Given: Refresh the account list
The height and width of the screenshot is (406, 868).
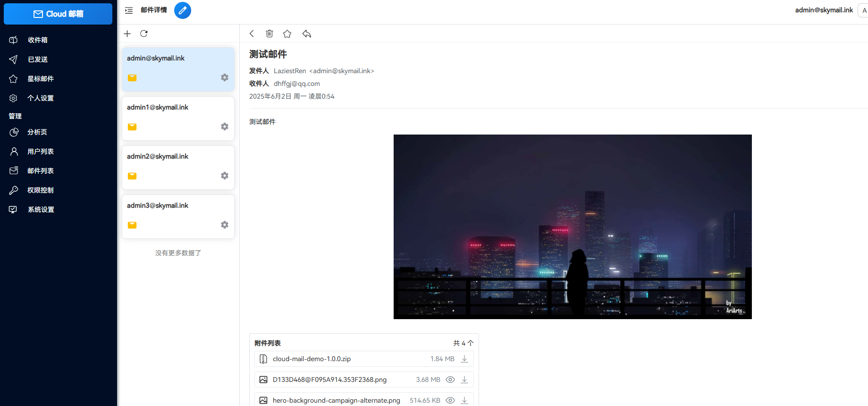Looking at the screenshot, I should click(144, 34).
